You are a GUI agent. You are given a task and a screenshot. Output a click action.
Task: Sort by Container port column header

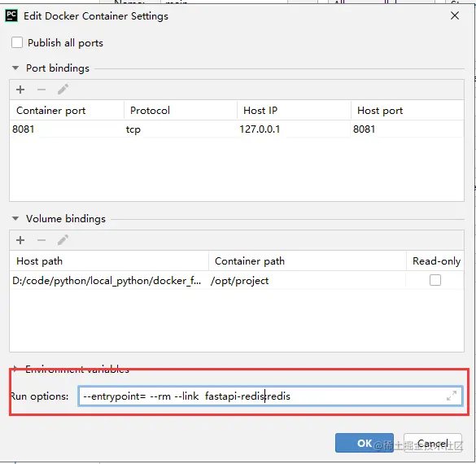pyautogui.click(x=67, y=110)
